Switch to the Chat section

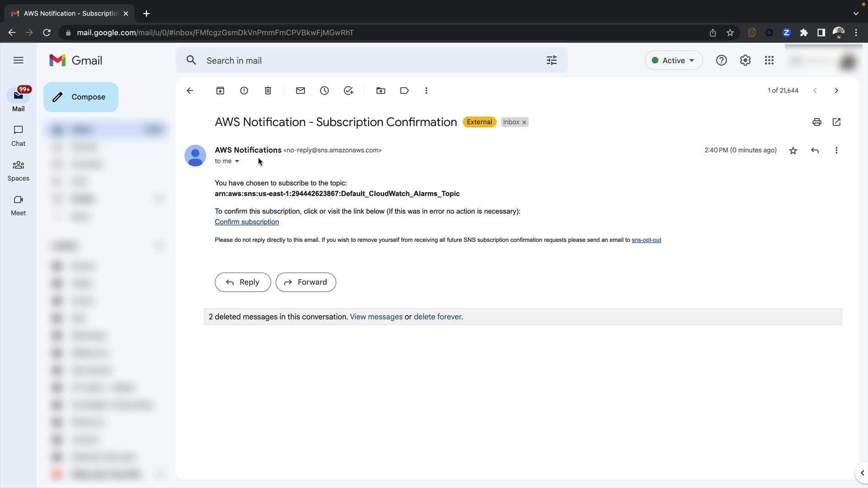18,136
